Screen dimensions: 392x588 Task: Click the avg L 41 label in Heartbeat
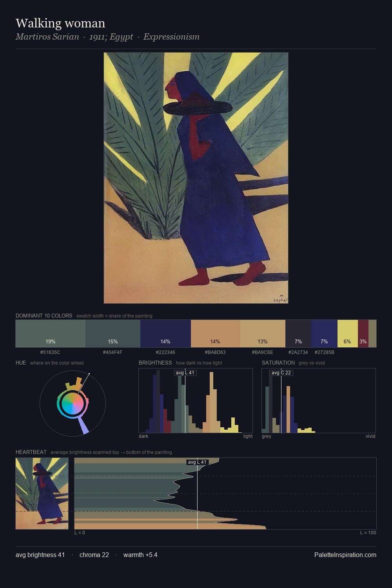point(197,462)
